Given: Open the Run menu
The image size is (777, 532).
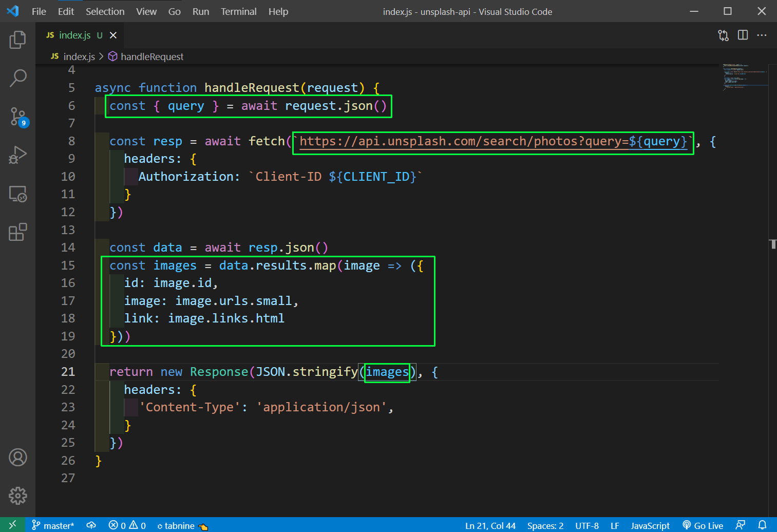Looking at the screenshot, I should pos(201,11).
